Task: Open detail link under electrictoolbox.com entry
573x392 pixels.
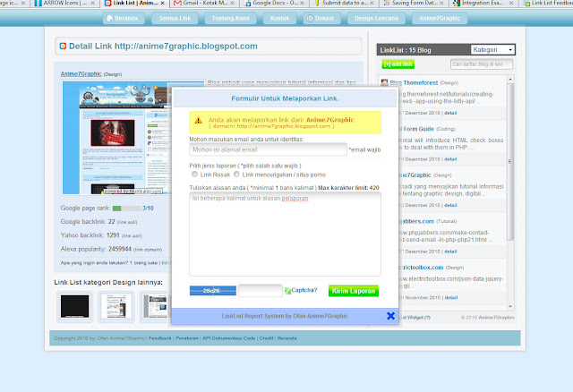Action: point(451,298)
